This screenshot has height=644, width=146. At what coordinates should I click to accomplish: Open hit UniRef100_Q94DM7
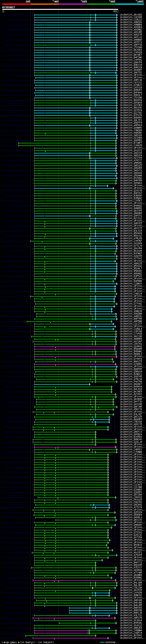[131, 70]
